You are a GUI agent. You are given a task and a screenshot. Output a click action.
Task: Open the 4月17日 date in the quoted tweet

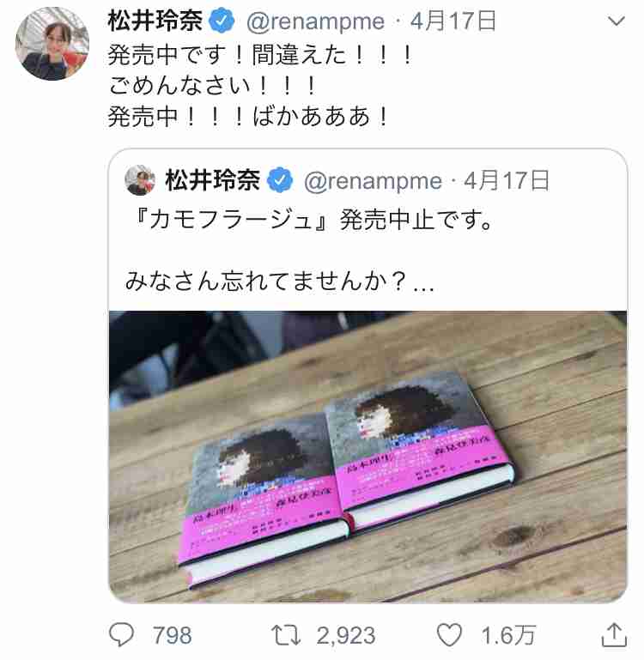pyautogui.click(x=507, y=180)
